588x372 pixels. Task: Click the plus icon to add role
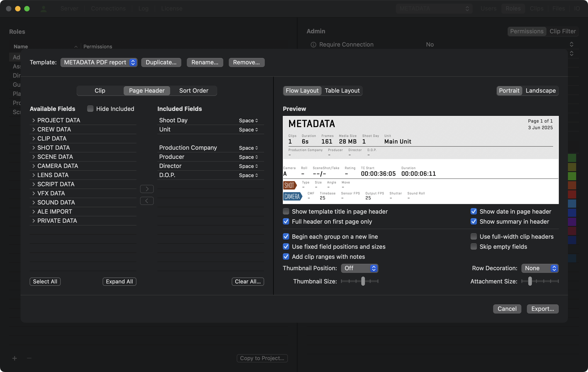click(15, 358)
